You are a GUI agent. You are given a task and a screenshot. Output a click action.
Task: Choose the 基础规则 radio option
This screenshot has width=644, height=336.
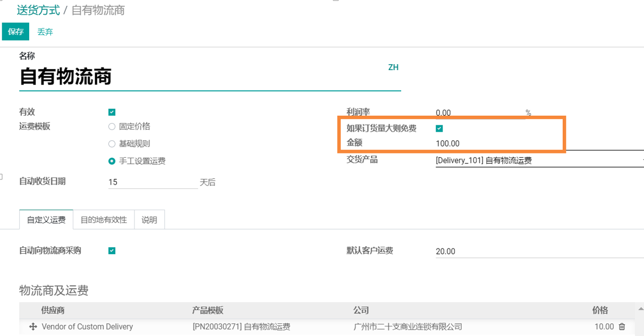pyautogui.click(x=112, y=144)
